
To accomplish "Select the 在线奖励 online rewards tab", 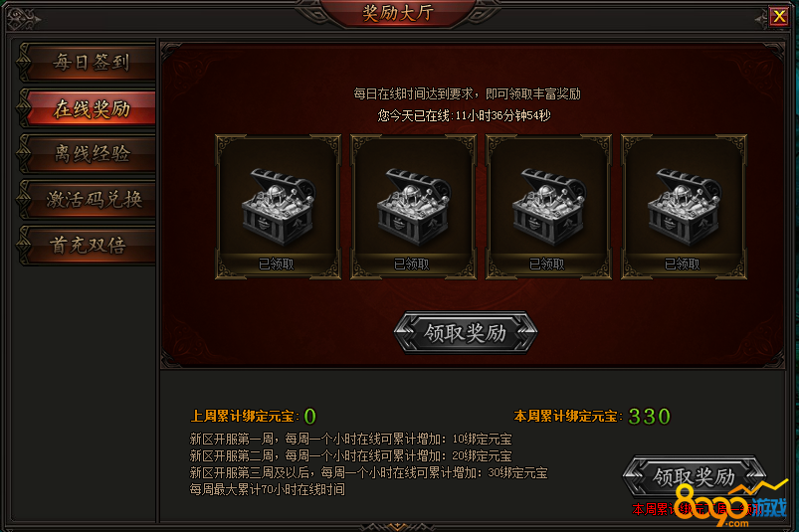I will 90,108.
